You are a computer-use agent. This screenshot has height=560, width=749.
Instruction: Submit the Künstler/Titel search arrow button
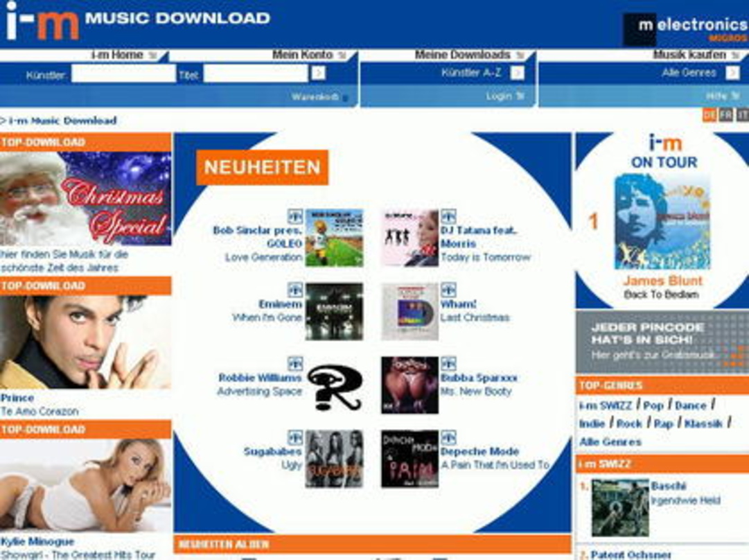(x=318, y=73)
